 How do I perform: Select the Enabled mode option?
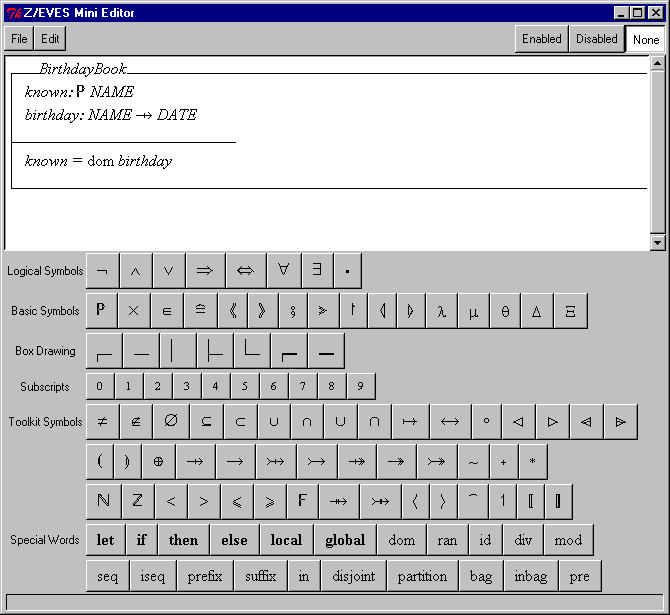[541, 39]
